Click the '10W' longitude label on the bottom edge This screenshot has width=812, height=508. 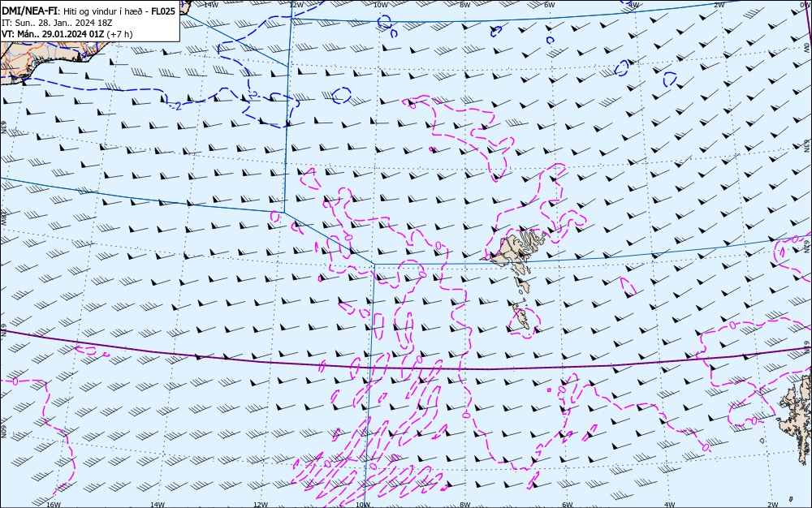(364, 505)
